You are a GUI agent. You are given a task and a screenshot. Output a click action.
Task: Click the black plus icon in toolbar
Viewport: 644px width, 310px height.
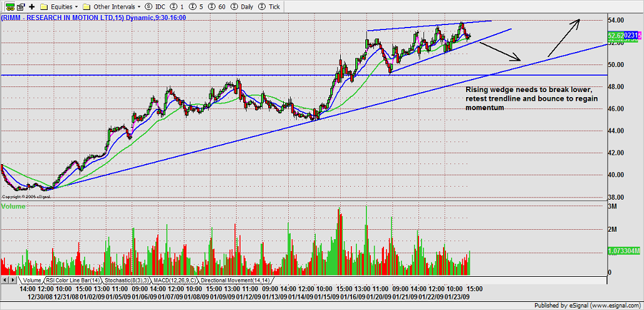(x=31, y=6)
